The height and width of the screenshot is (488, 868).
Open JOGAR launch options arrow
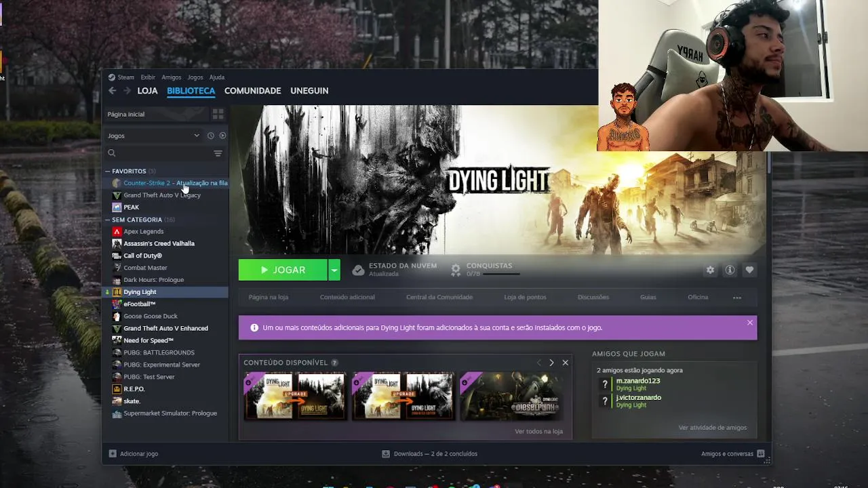(x=334, y=270)
